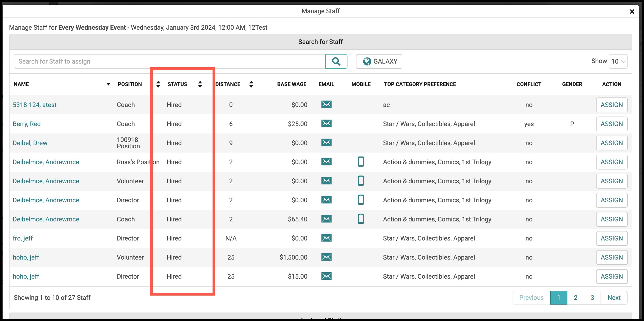Email Deibelmce Director row envelope

[327, 200]
